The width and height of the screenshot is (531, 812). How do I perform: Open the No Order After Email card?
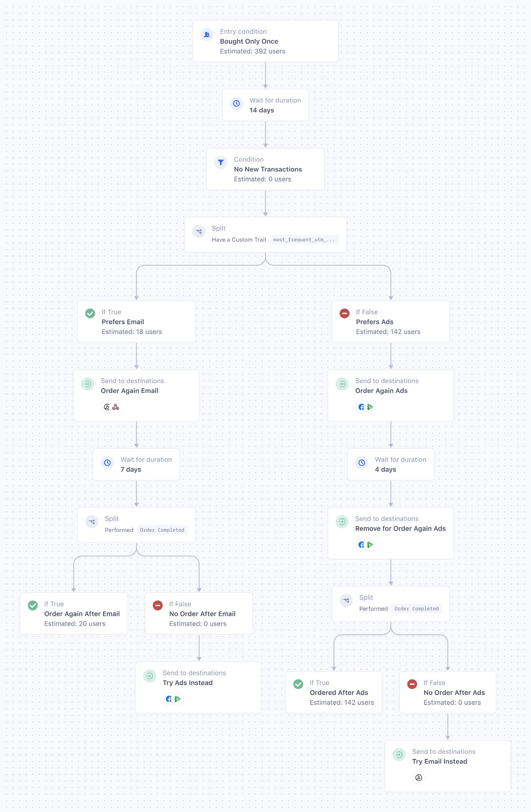point(199,613)
